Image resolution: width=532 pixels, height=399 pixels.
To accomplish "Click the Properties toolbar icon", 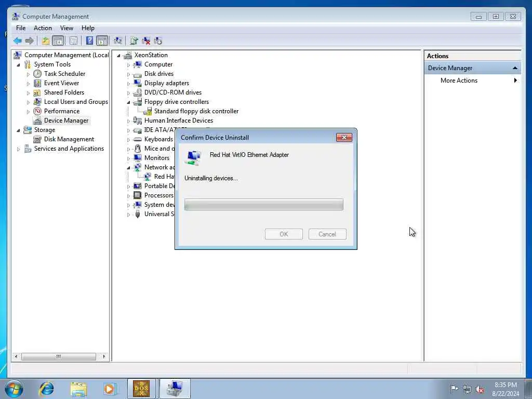I will click(73, 41).
